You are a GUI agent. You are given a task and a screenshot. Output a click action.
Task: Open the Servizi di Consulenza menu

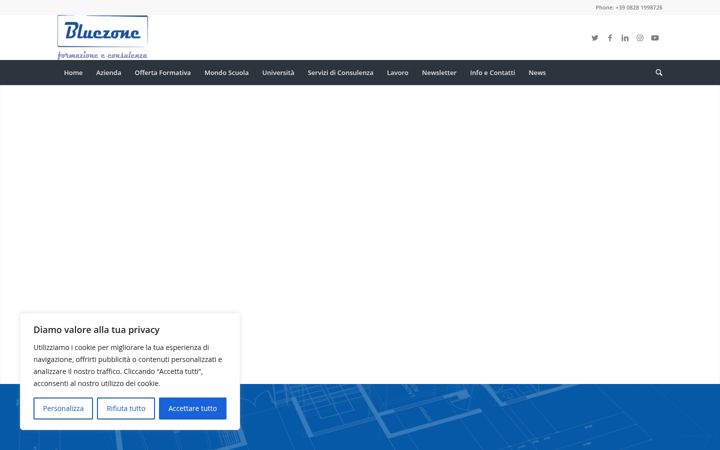coord(340,73)
